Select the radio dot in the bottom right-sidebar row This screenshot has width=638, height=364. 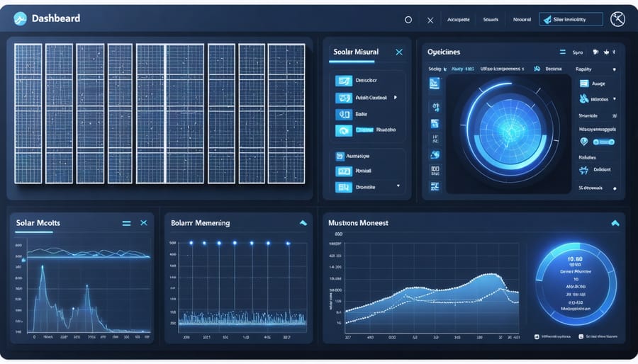(x=615, y=188)
